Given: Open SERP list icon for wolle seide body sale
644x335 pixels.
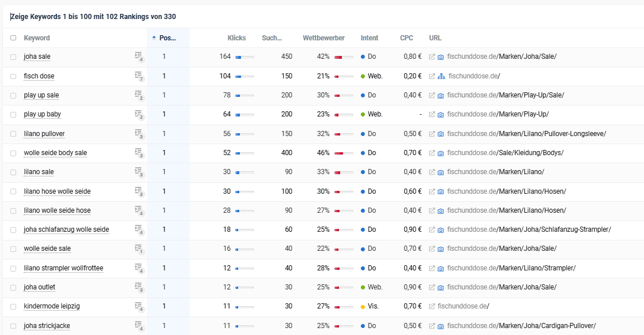Looking at the screenshot, I should (x=139, y=152).
